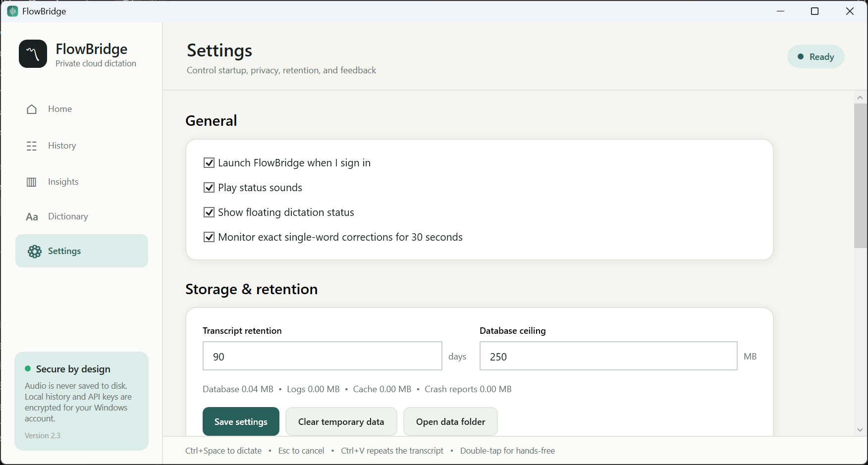Screen dimensions: 868x465
Task: Click the Settings page title
Action: [x=219, y=51]
